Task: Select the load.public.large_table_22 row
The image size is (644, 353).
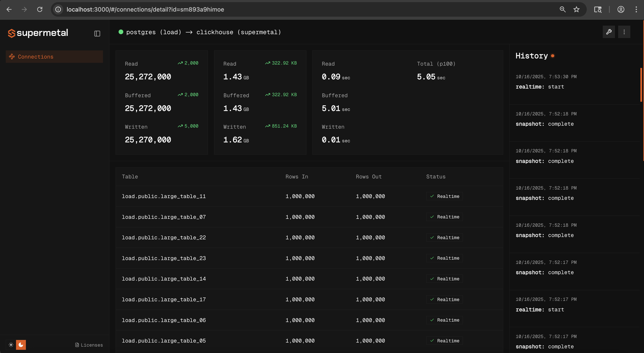Action: [164, 237]
